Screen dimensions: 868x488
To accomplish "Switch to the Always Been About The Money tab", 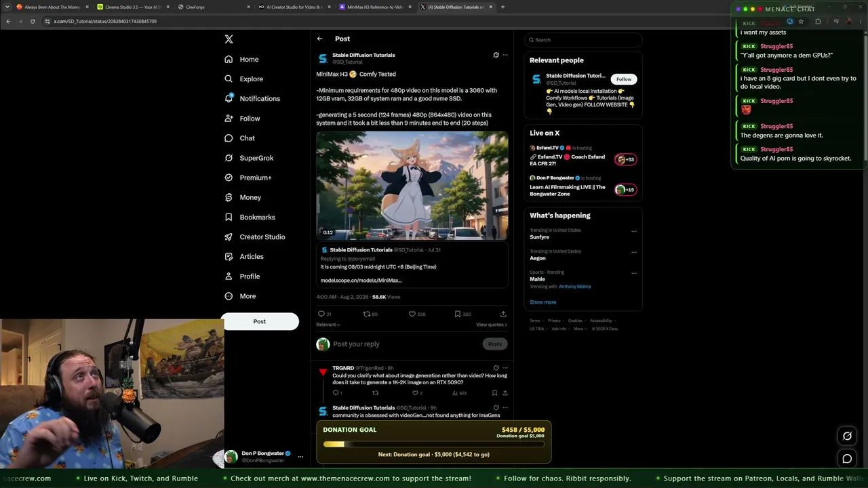I will [x=51, y=7].
